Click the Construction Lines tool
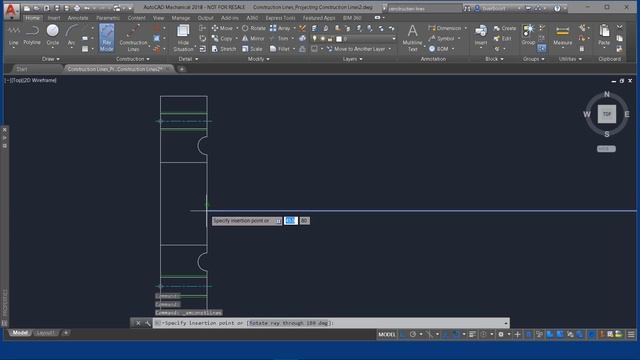Screen dimensions: 640x360 pos(133,38)
